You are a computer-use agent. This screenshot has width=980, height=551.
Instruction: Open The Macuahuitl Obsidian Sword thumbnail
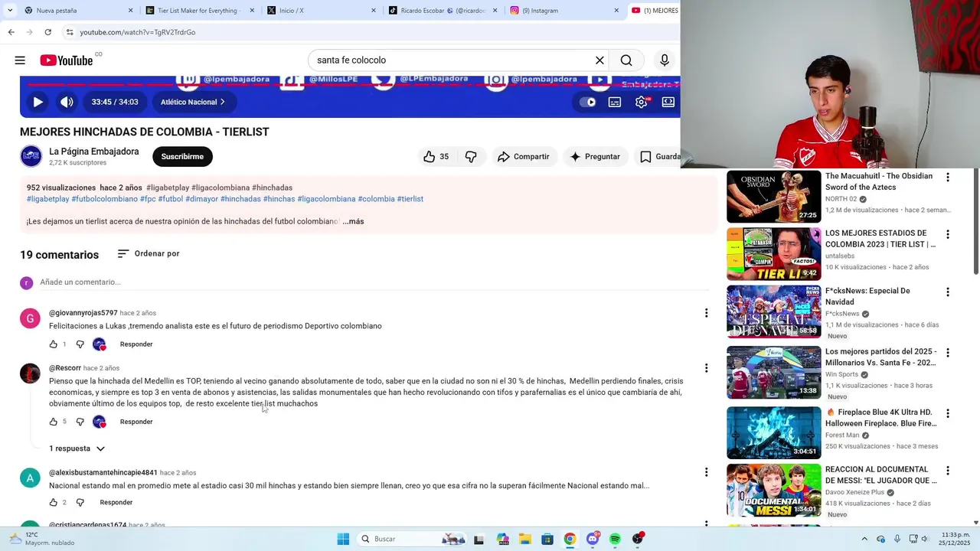coord(773,197)
